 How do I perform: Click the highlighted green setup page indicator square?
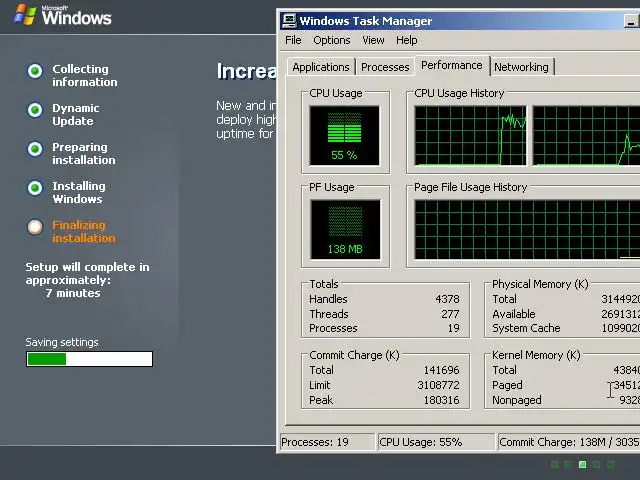[583, 464]
